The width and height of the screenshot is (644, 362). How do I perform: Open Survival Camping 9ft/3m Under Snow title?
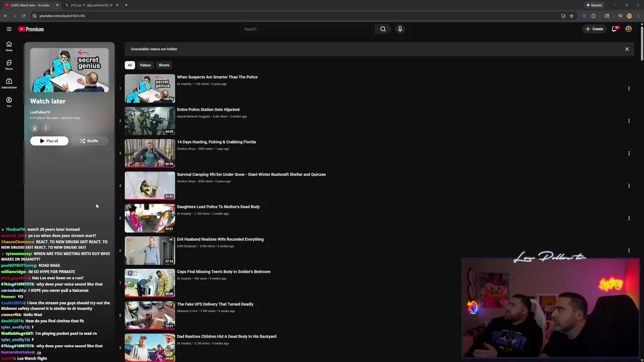251,174
